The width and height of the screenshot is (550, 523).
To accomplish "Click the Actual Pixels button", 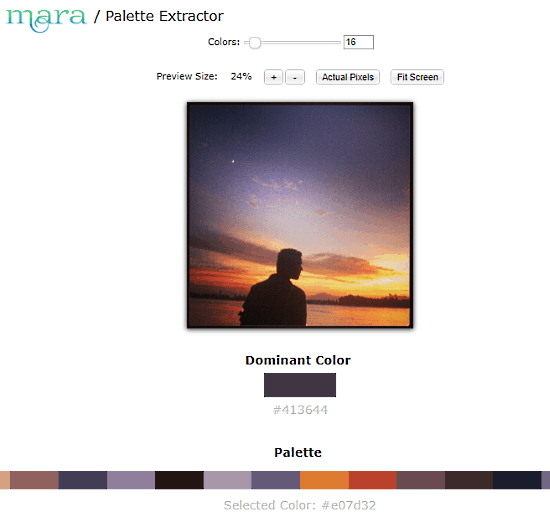I will [x=348, y=77].
